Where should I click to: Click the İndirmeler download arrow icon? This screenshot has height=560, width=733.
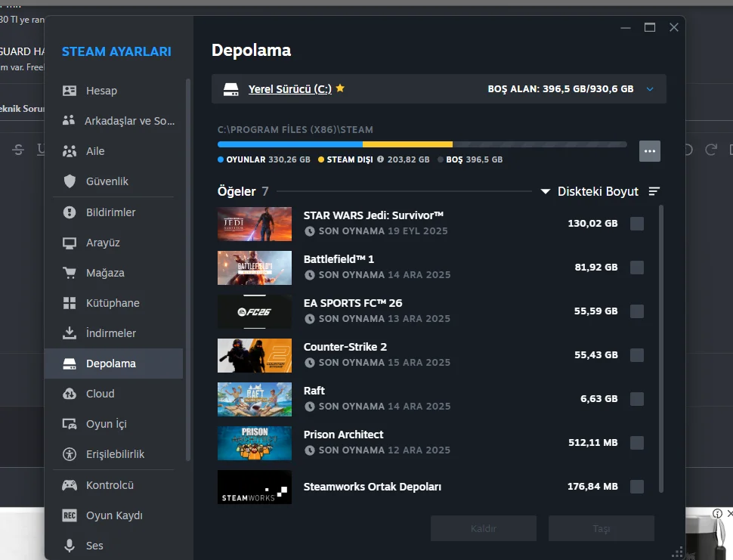tap(70, 333)
